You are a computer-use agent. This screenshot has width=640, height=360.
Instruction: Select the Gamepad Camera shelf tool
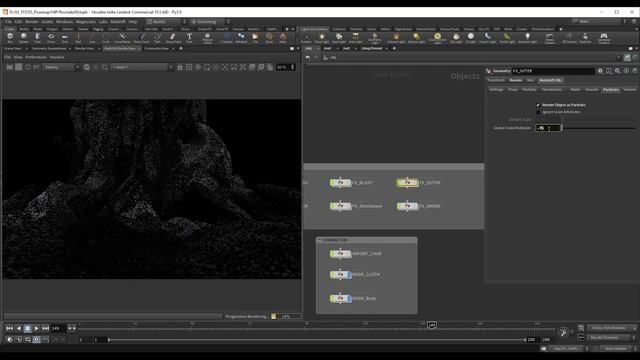pos(604,38)
